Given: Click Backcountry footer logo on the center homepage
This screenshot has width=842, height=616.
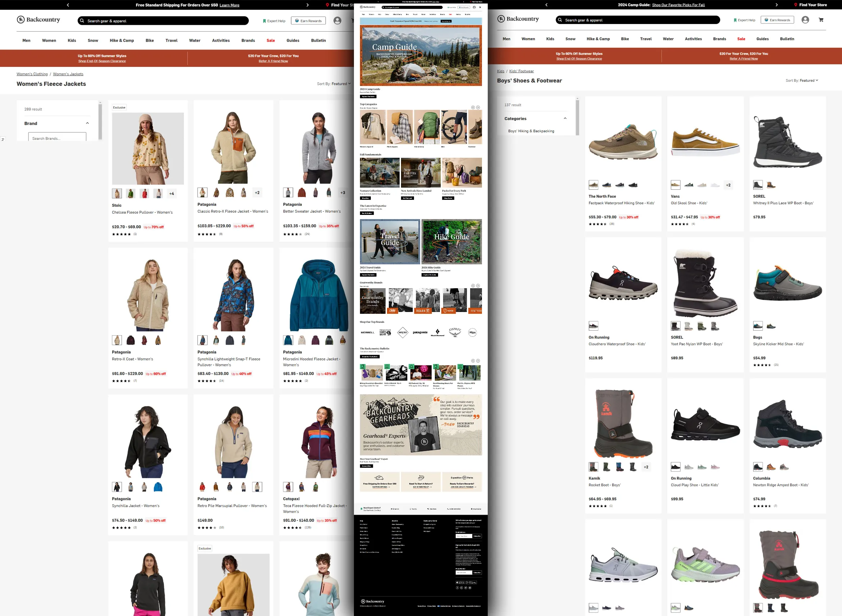Looking at the screenshot, I should [x=373, y=601].
